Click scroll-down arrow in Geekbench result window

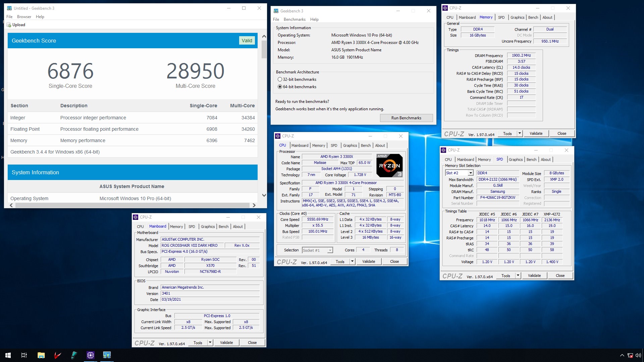pyautogui.click(x=264, y=195)
